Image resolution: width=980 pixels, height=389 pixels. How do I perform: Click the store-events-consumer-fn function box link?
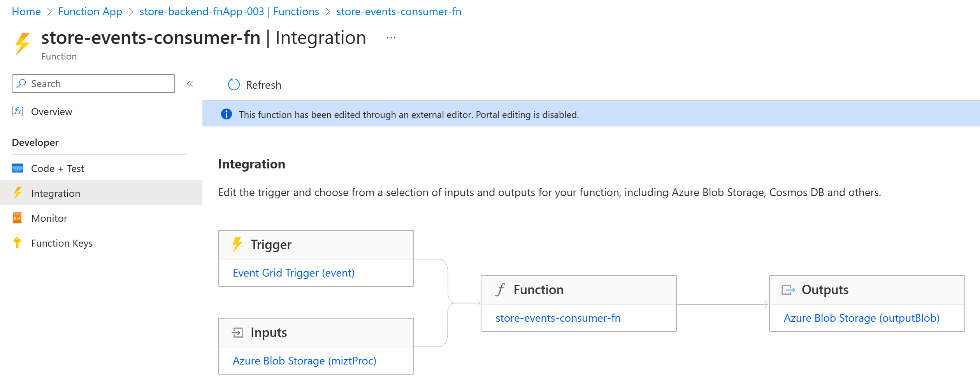pos(558,318)
